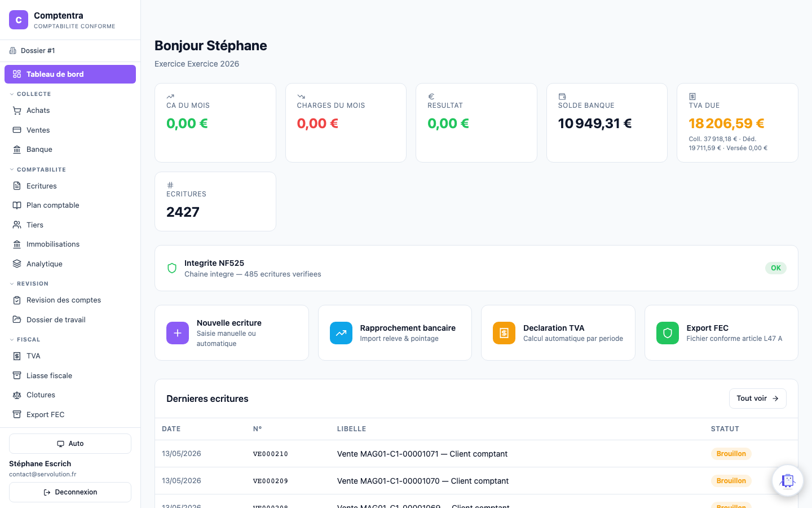Click the STATUT column header
This screenshot has height=508, width=812.
pyautogui.click(x=725, y=429)
